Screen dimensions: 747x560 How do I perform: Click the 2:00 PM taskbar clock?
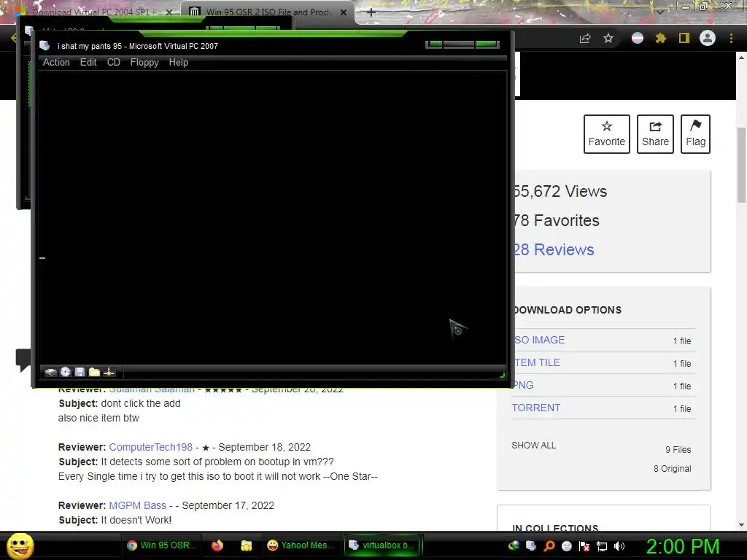click(x=683, y=546)
